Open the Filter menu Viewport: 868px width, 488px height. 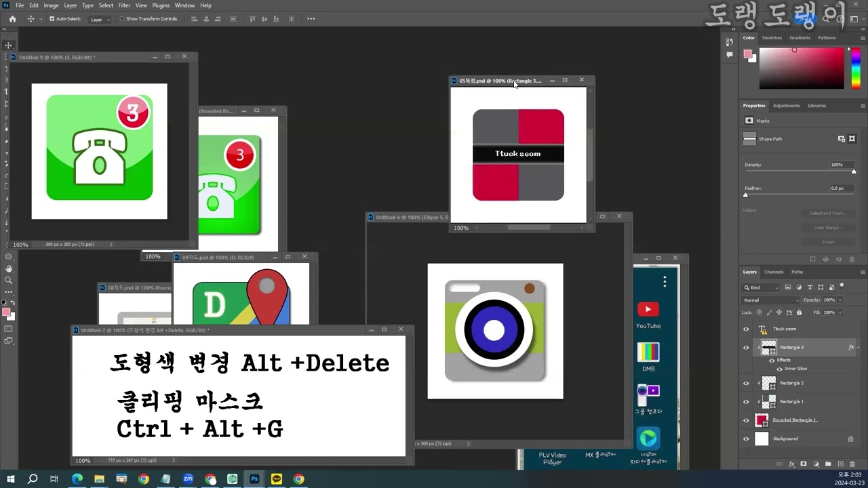[124, 5]
